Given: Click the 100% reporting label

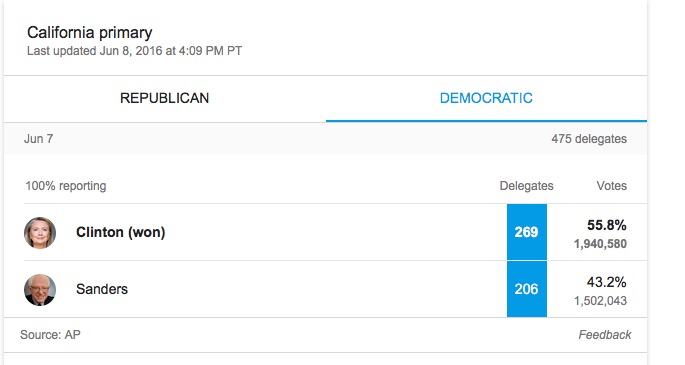Looking at the screenshot, I should point(66,186).
